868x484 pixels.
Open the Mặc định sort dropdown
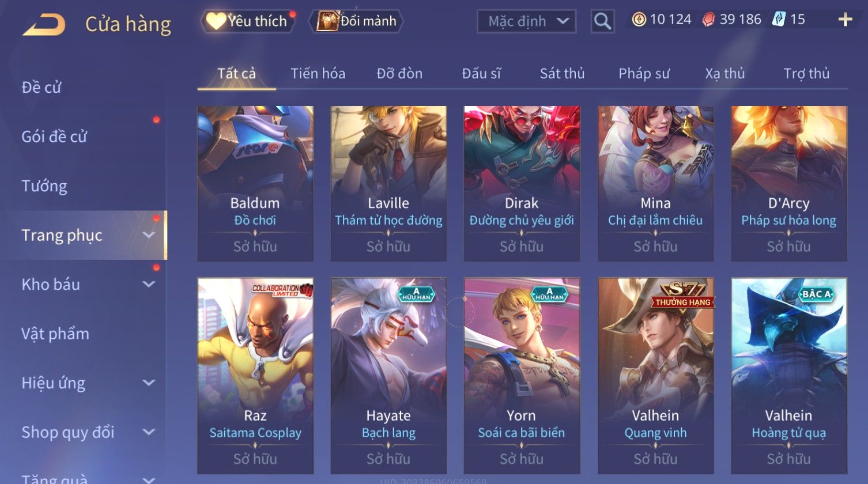coord(526,21)
